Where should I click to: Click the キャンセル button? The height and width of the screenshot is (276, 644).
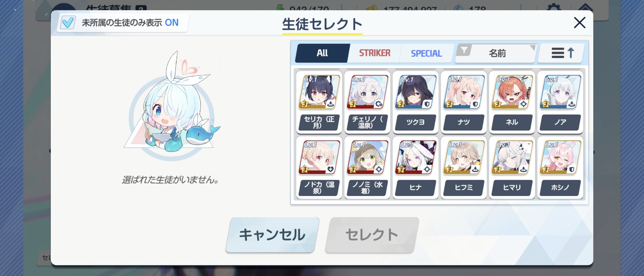(272, 235)
